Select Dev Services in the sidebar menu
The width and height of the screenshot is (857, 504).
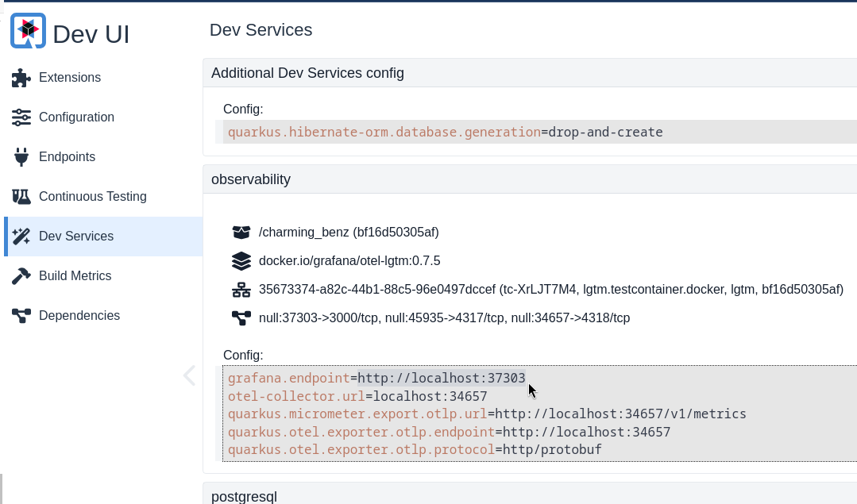pos(76,236)
